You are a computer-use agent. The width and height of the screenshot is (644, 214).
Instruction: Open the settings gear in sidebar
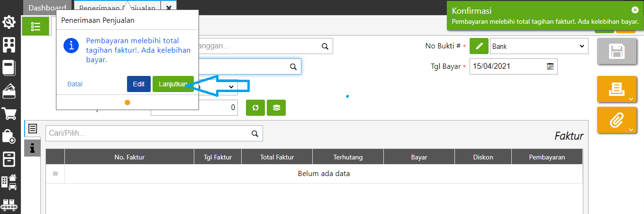[9, 22]
